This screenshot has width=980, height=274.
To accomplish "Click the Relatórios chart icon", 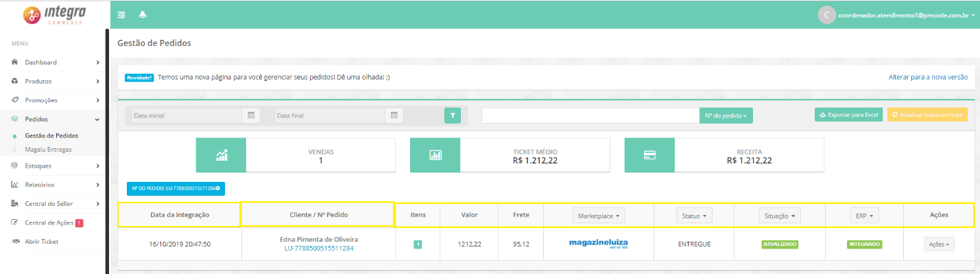I will point(14,185).
